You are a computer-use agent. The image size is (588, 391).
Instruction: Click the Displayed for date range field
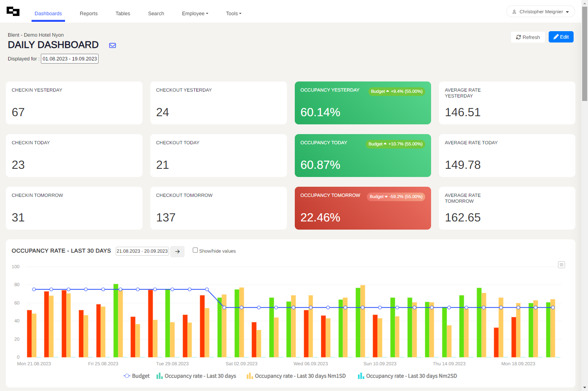70,59
